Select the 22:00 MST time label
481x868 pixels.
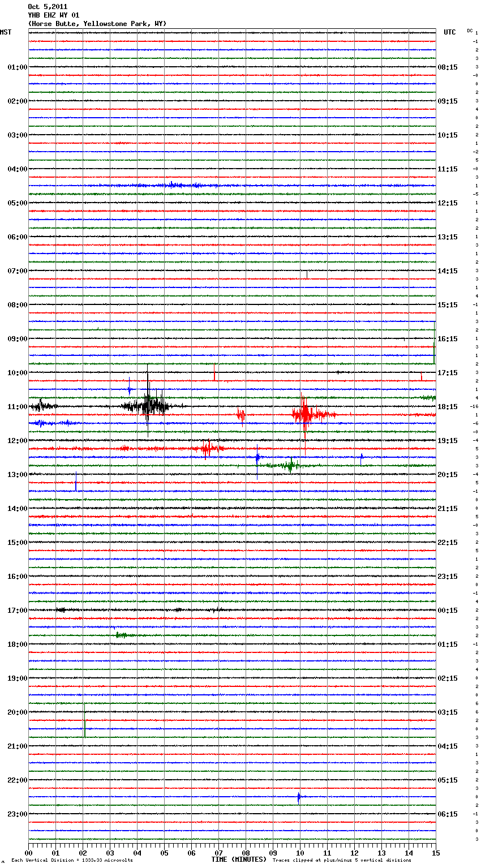(x=18, y=780)
